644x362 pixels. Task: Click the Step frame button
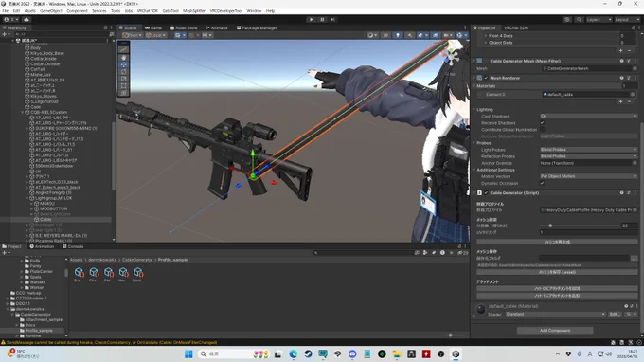332,19
